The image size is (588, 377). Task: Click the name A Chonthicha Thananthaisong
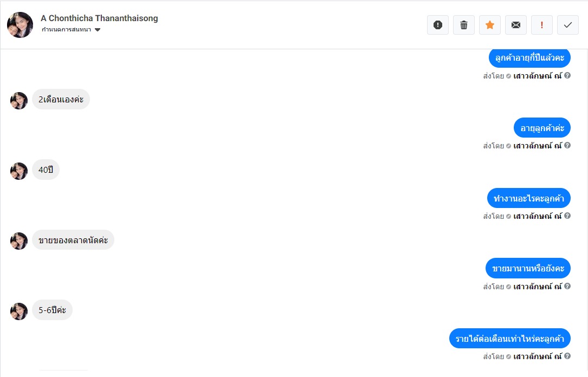point(99,18)
